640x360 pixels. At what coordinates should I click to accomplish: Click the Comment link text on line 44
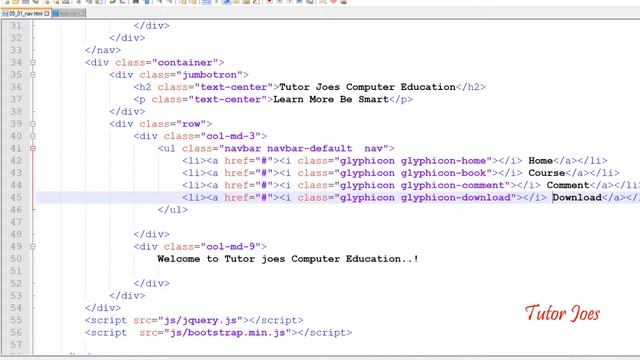pos(568,185)
